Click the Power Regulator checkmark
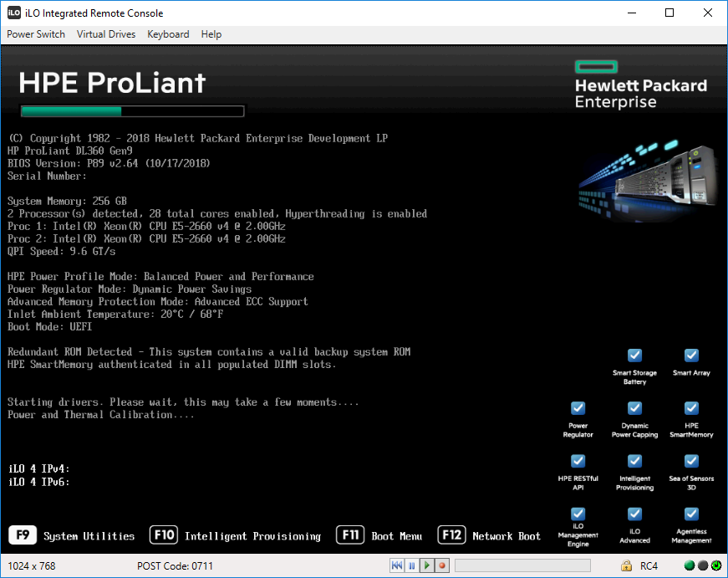The height and width of the screenshot is (578, 728). tap(578, 408)
